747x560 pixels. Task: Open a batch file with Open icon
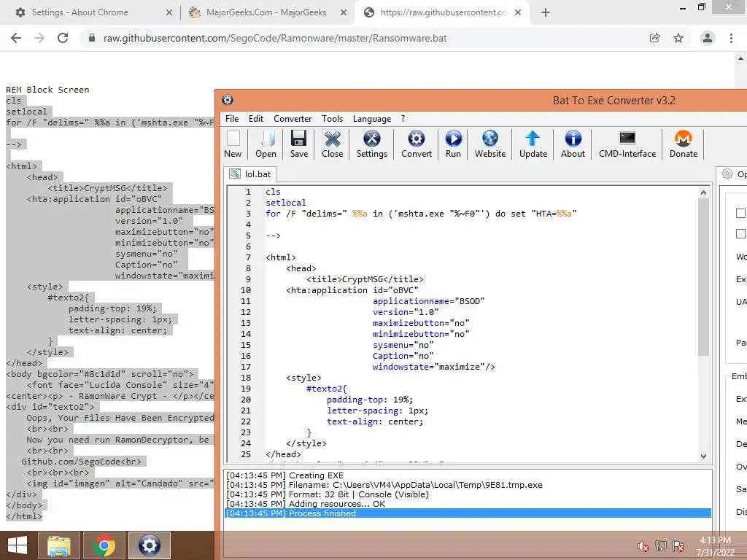(x=266, y=144)
